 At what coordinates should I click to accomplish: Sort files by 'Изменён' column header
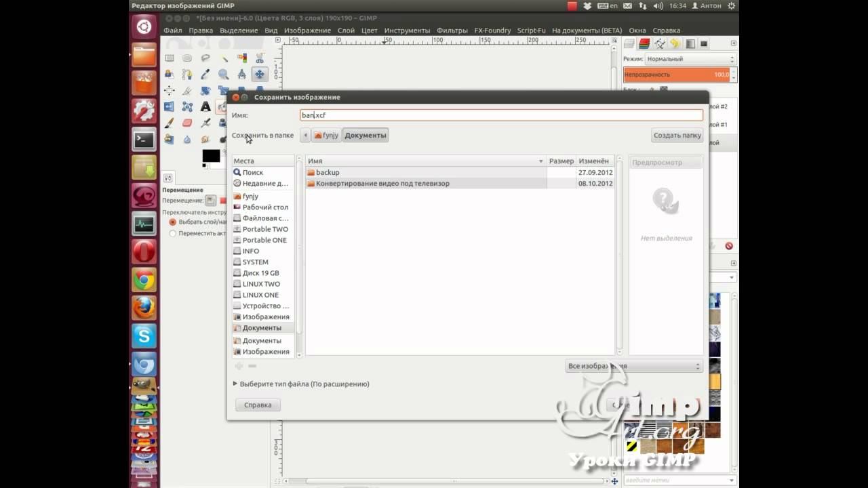pyautogui.click(x=595, y=161)
